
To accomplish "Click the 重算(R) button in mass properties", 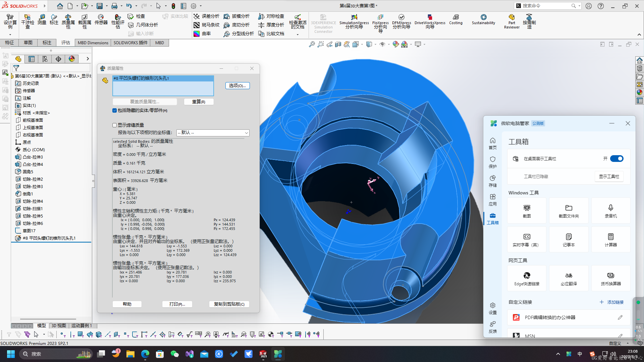I will pyautogui.click(x=198, y=102).
